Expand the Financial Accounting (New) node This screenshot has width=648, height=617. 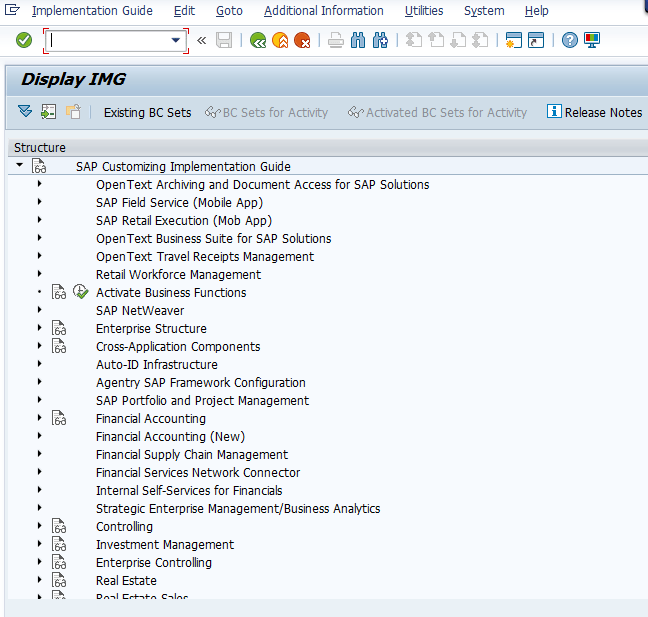40,436
